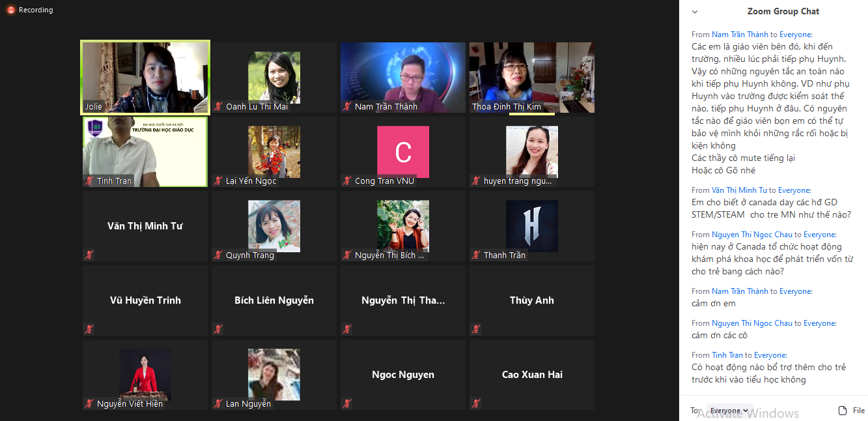Select Jolie's active speaker video tile
The width and height of the screenshot is (868, 421).
tap(145, 77)
